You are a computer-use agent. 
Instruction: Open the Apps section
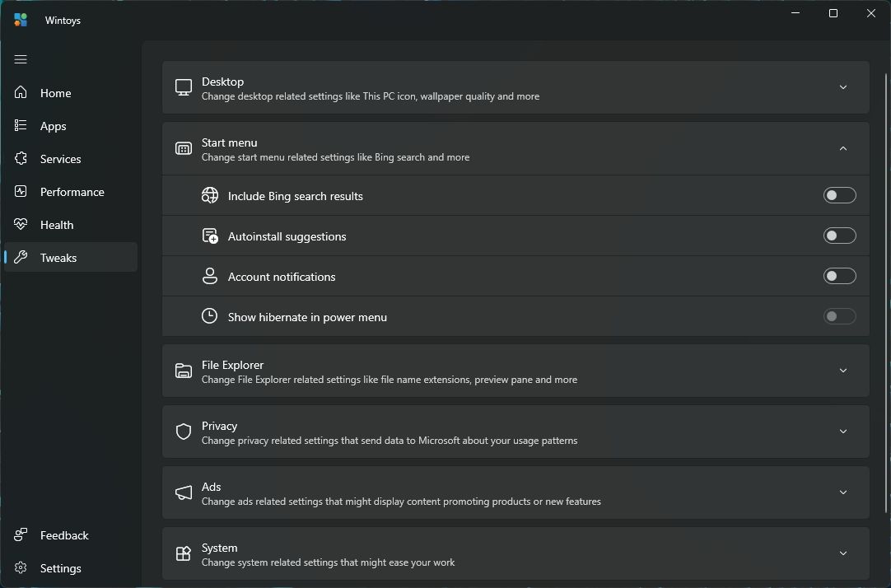pyautogui.click(x=21, y=125)
